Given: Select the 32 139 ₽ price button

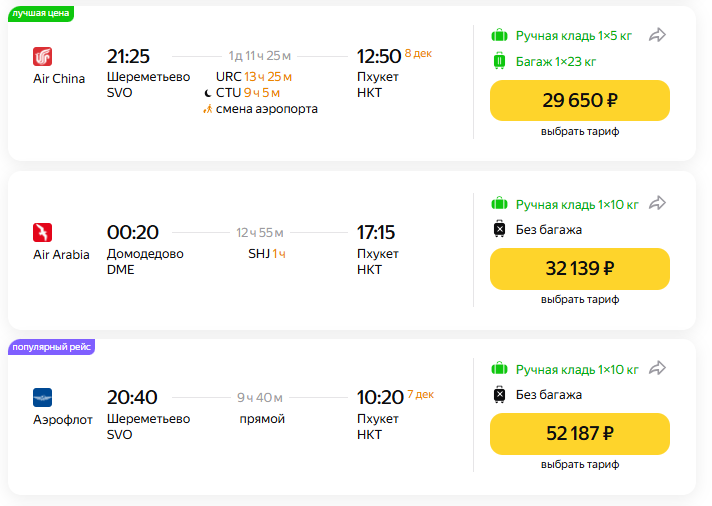Looking at the screenshot, I should pyautogui.click(x=580, y=269).
